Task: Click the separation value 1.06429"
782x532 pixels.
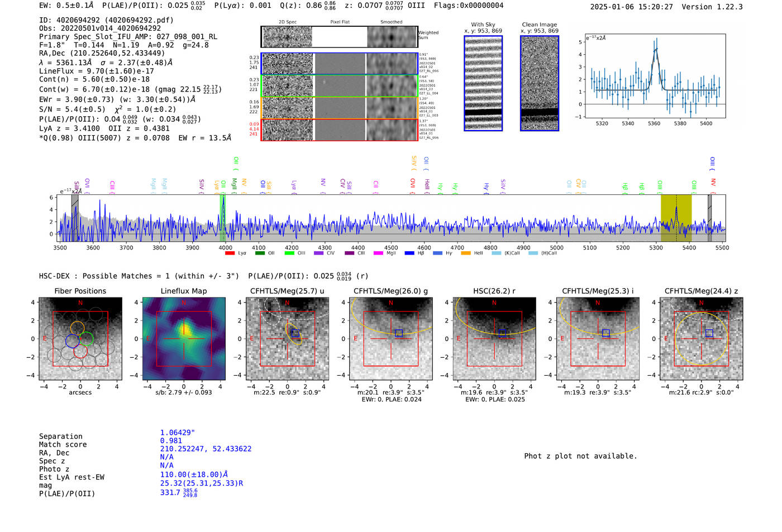Action: tap(178, 433)
